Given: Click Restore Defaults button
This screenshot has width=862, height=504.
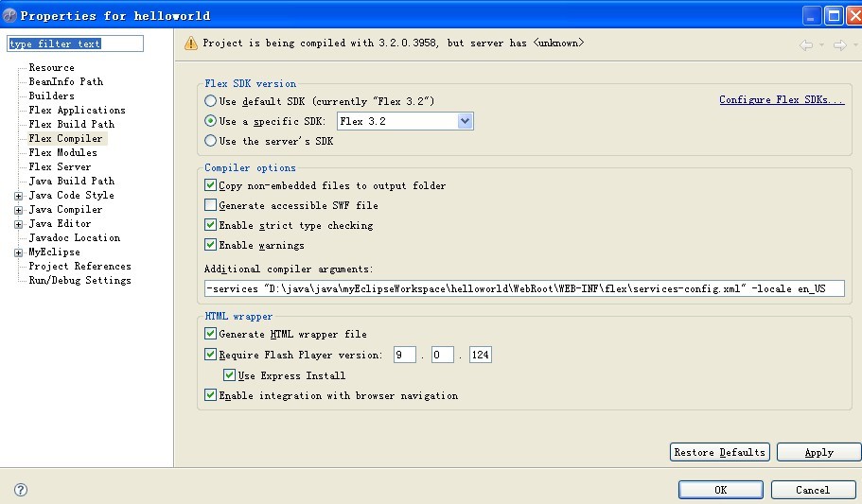Looking at the screenshot, I should click(x=720, y=452).
